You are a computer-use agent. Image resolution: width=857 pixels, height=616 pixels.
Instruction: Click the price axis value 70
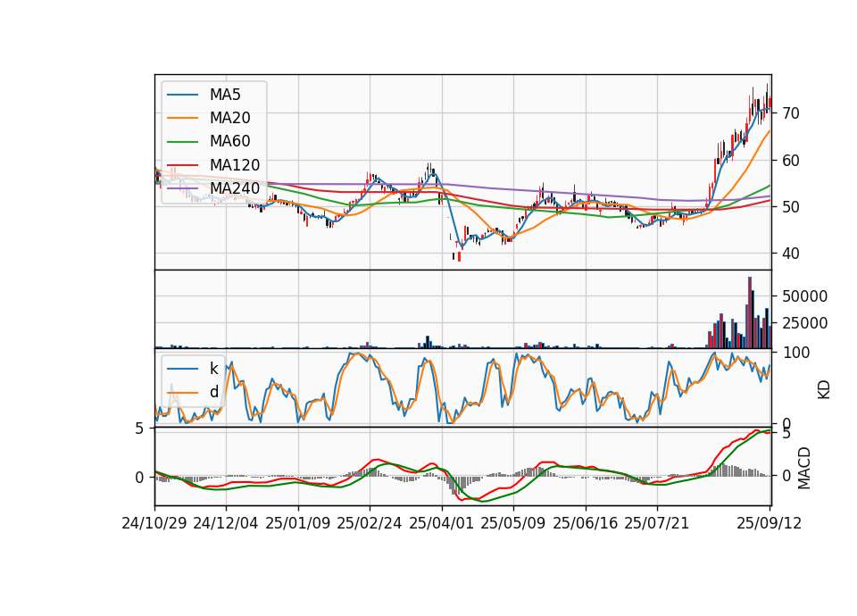pyautogui.click(x=792, y=113)
